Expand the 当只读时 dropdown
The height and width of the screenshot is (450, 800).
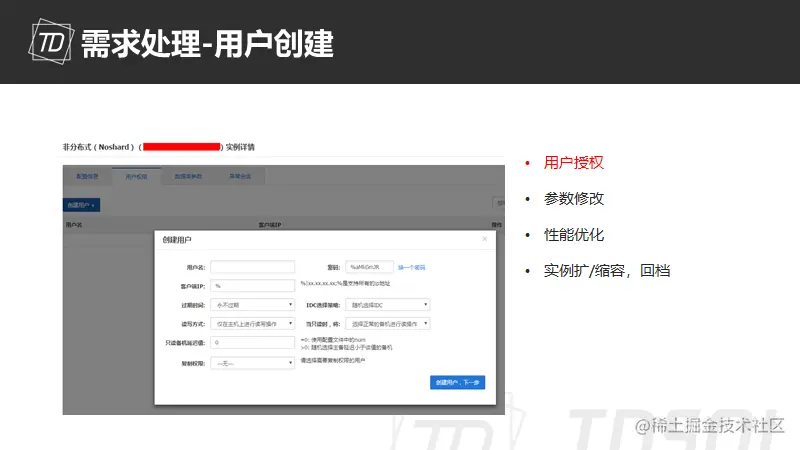pos(388,323)
